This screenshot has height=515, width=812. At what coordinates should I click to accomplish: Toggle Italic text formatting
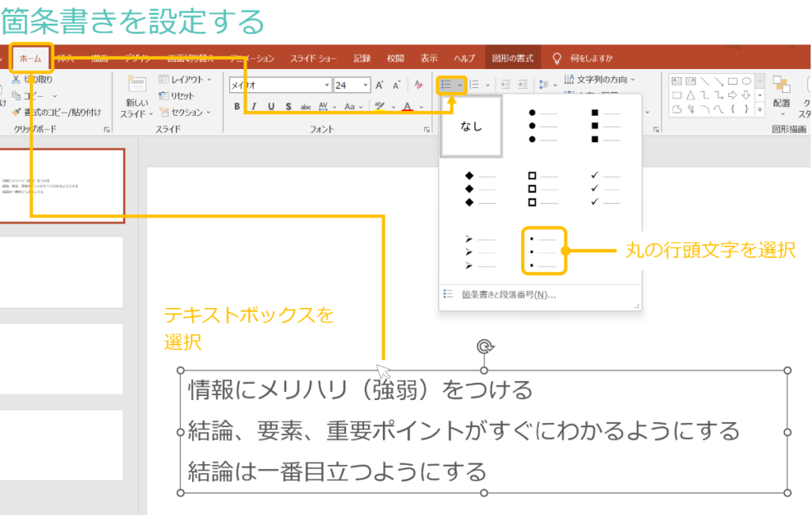(254, 106)
